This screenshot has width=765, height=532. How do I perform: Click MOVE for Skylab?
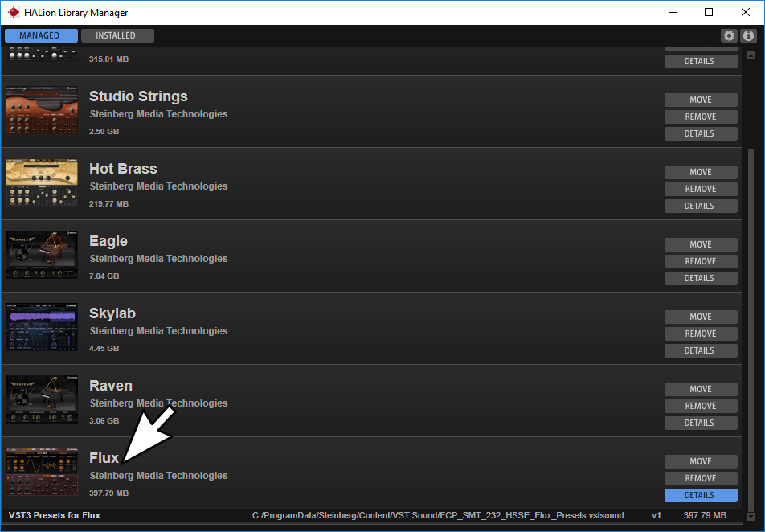coord(701,317)
